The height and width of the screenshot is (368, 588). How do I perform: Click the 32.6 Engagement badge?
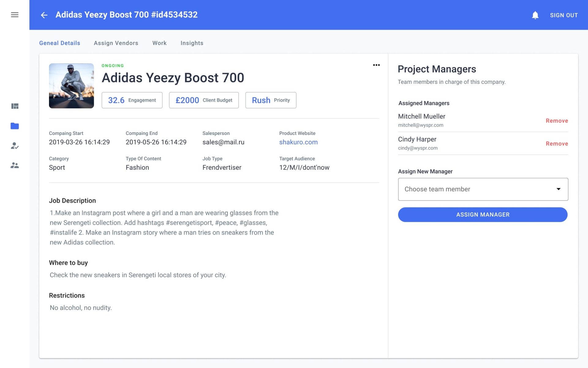(x=132, y=100)
